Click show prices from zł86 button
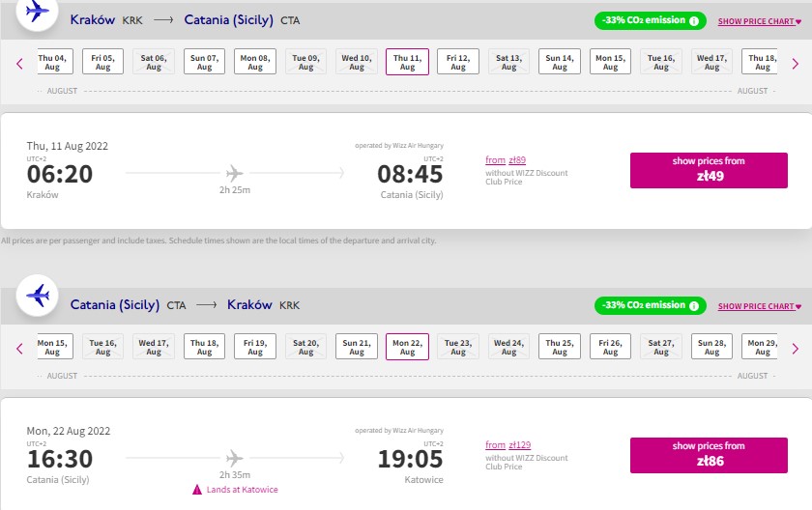 click(x=709, y=455)
